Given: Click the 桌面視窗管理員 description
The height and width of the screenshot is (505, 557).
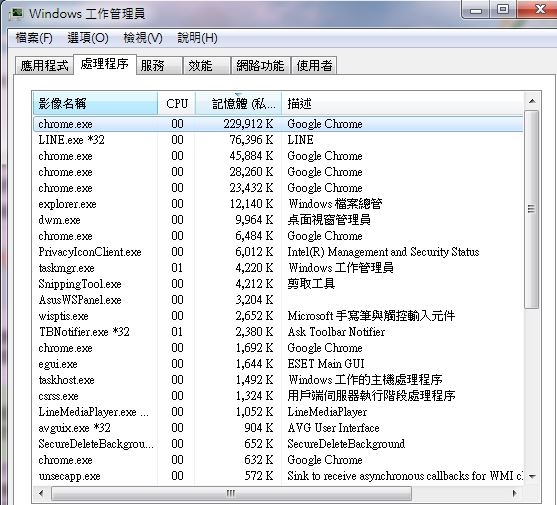Looking at the screenshot, I should coord(329,220).
